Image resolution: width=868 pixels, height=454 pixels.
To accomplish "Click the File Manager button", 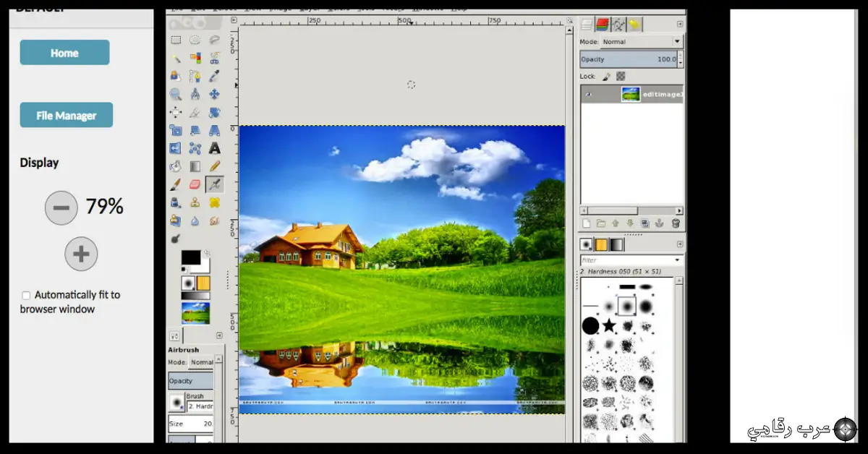I will tap(66, 114).
